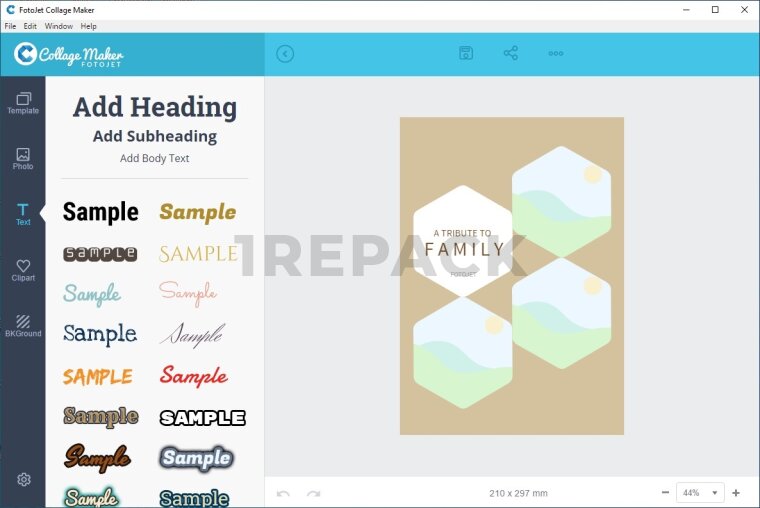Open the 44% zoom dropdown
The image size is (760, 508).
tap(700, 493)
